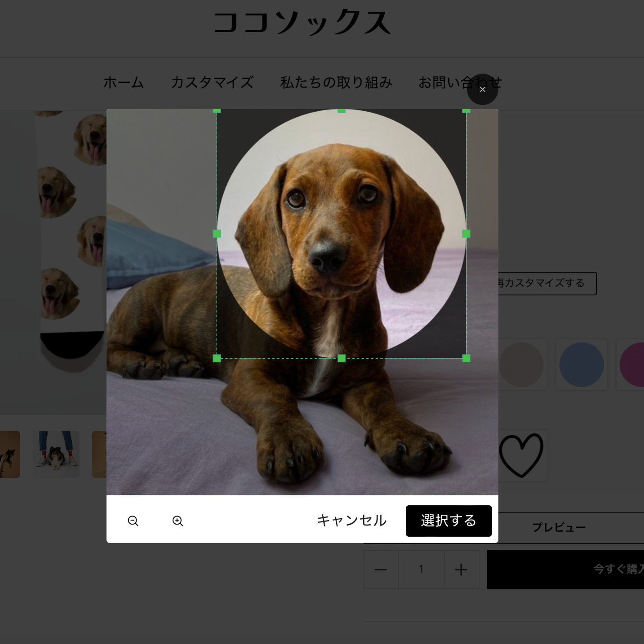Screen dimensions: 644x644
Task: Click the 再カスタマイズする button
Action: click(546, 283)
